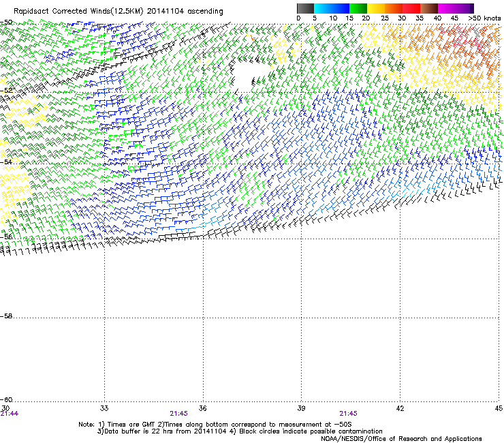Click the '20' label under the color scale
Screen dimensions: 504x443
(366, 18)
